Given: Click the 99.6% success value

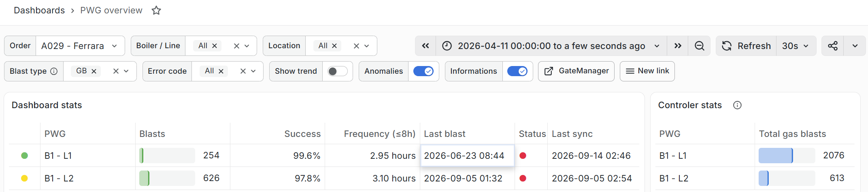Looking at the screenshot, I should pos(306,156).
